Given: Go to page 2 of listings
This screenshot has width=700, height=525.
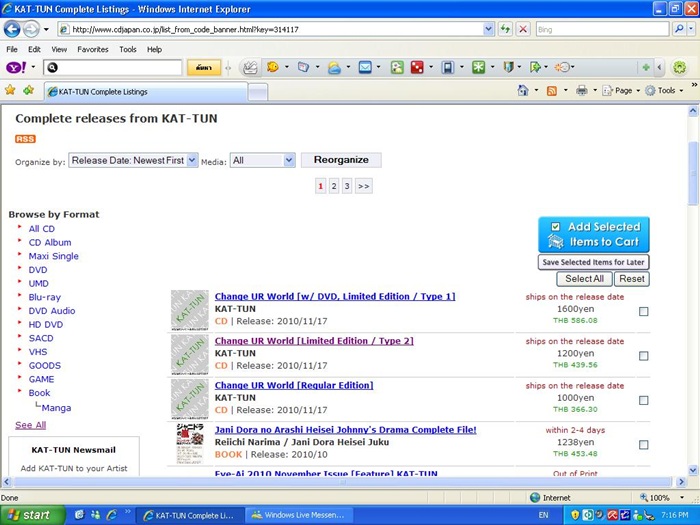Looking at the screenshot, I should click(333, 186).
